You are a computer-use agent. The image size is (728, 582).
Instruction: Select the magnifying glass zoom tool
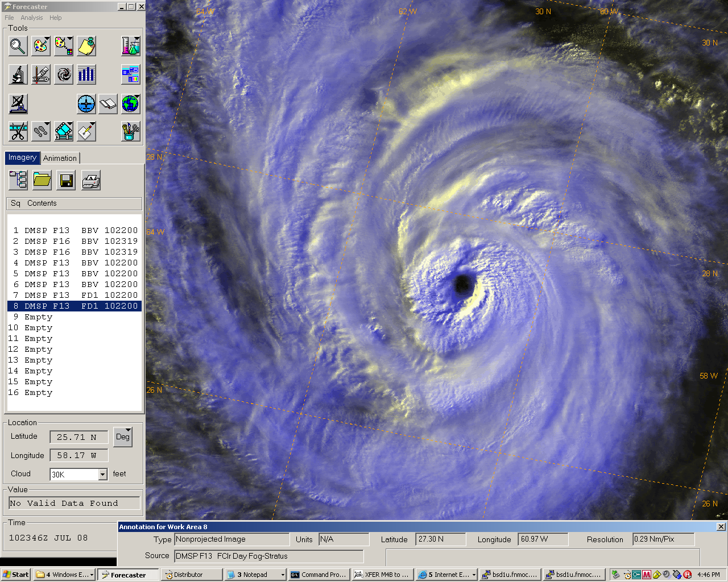[18, 46]
